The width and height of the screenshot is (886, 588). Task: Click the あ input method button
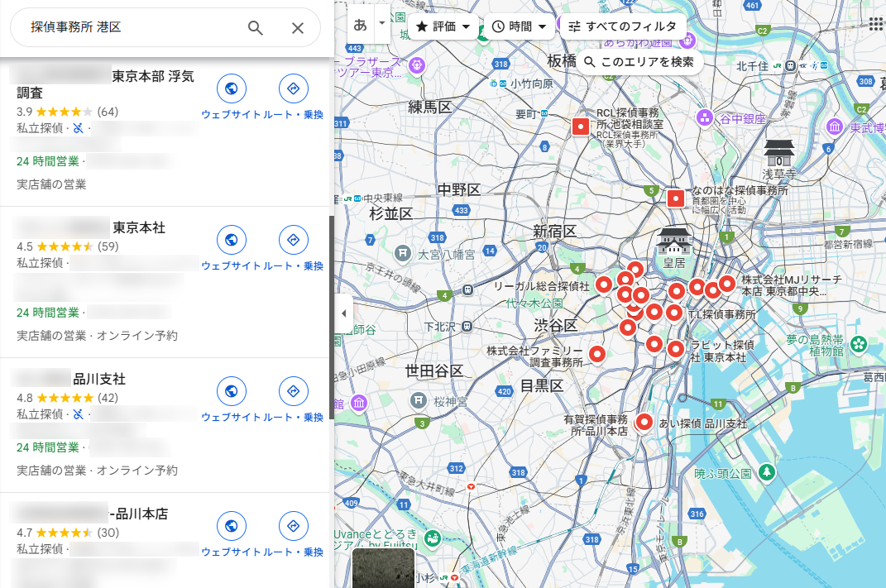[x=361, y=25]
